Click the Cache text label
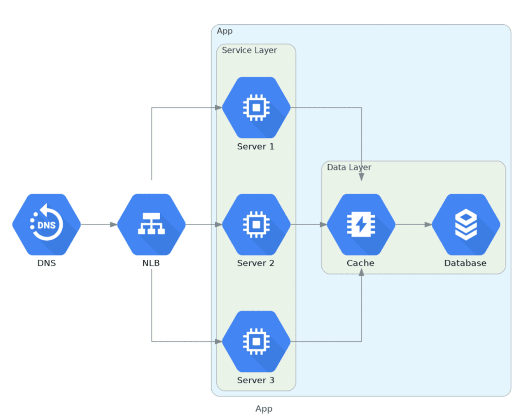532x419 pixels. (x=360, y=263)
